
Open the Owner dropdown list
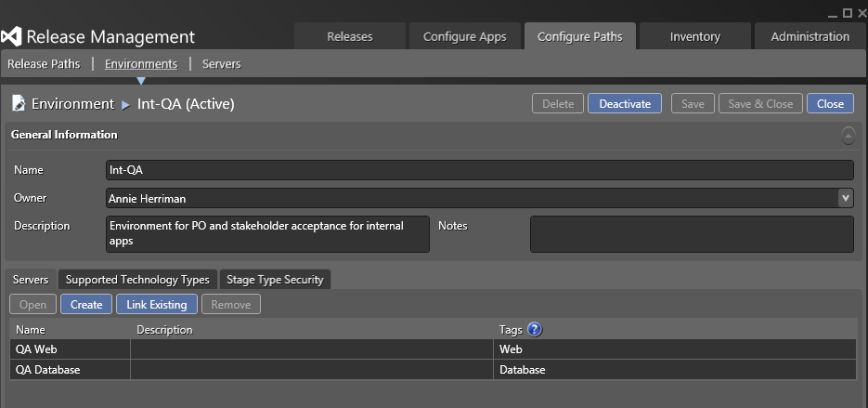coord(845,197)
